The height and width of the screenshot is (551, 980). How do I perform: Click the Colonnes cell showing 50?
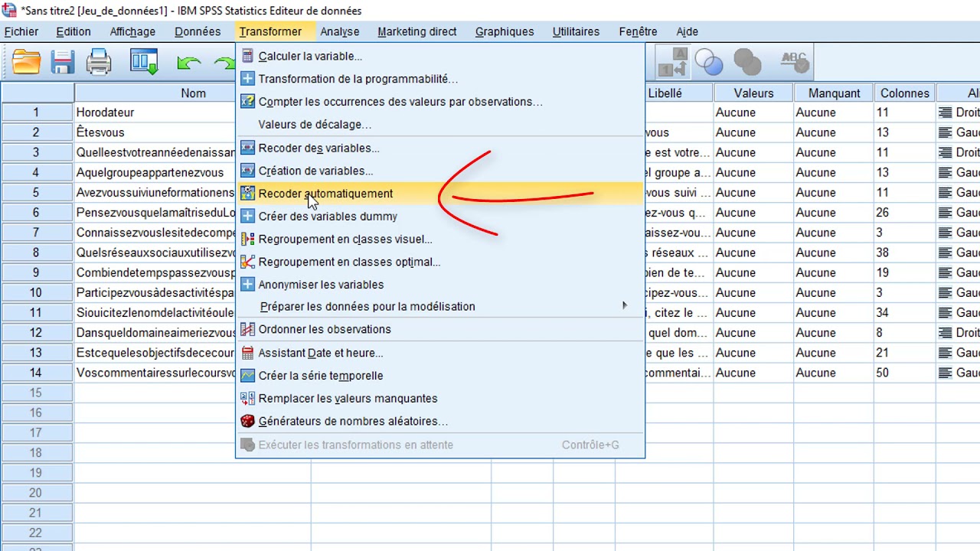click(x=904, y=373)
